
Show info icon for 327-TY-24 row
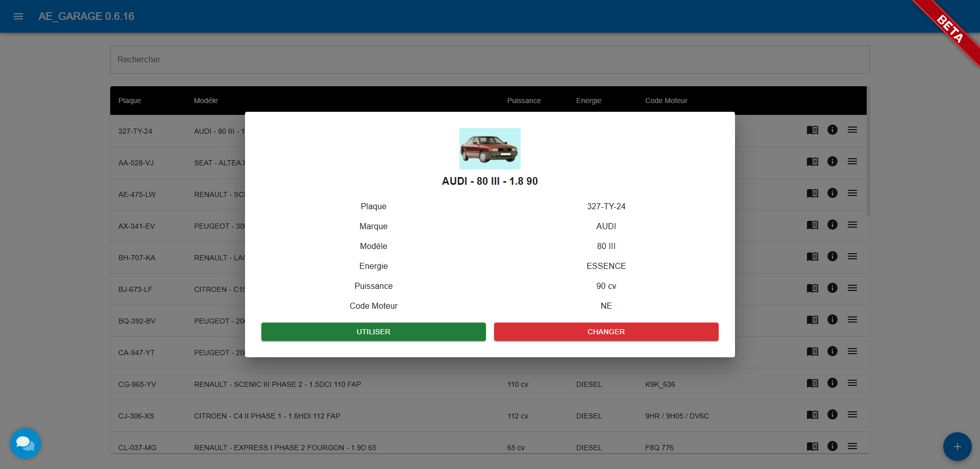832,130
